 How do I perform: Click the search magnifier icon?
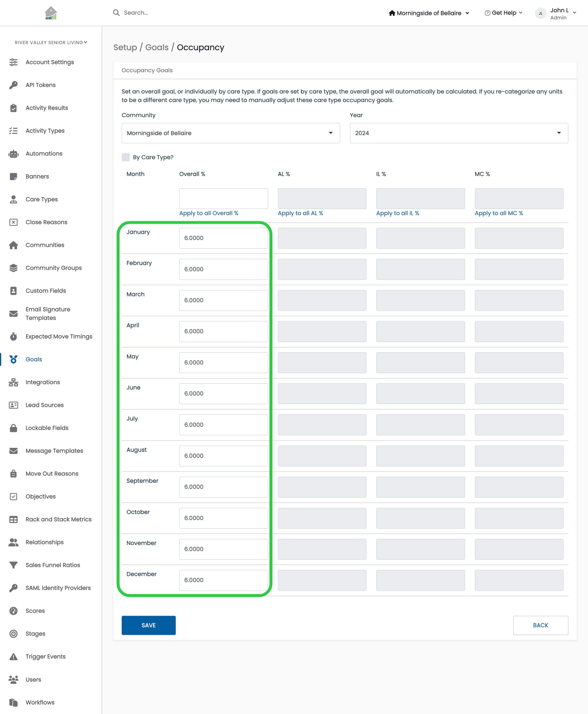[116, 13]
